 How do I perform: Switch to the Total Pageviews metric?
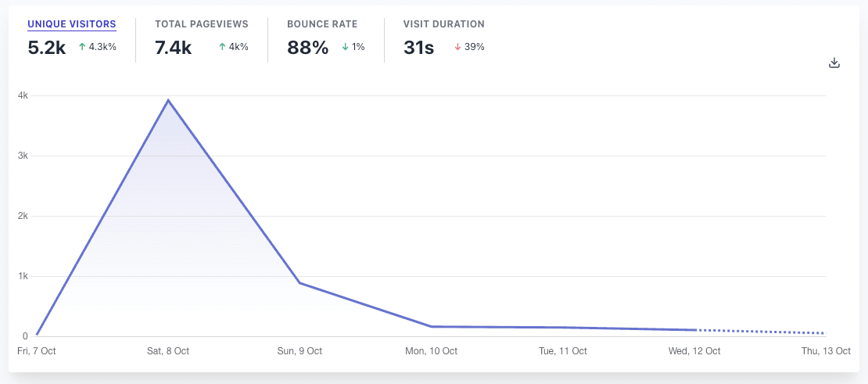point(202,24)
